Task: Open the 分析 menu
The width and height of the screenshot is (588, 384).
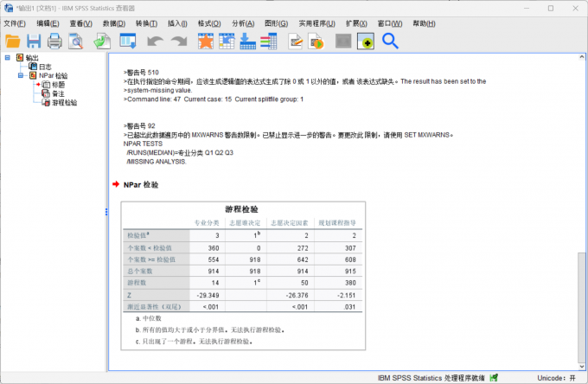Action: click(x=243, y=23)
